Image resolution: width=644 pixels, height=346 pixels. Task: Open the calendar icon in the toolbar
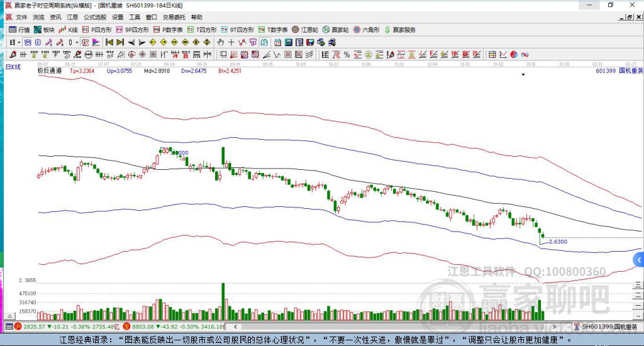tap(277, 42)
